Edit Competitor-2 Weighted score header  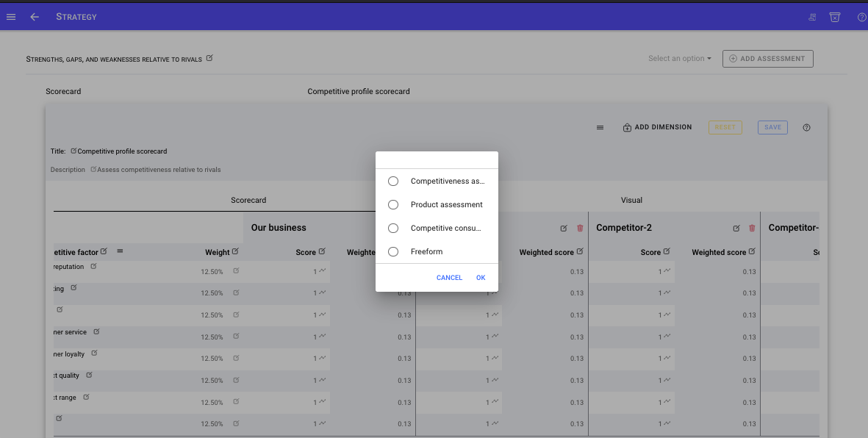coord(752,251)
